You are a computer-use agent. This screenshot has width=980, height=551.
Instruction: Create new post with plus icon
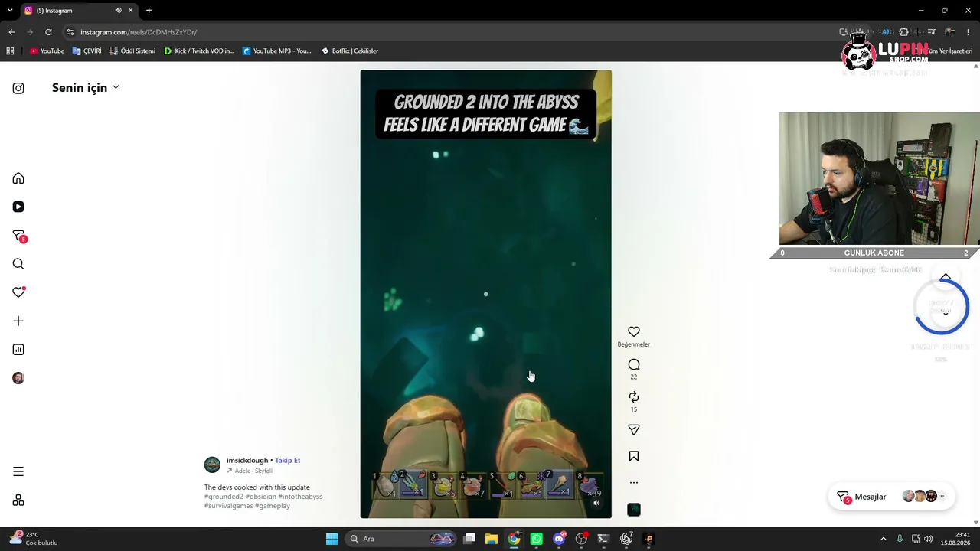coord(18,321)
